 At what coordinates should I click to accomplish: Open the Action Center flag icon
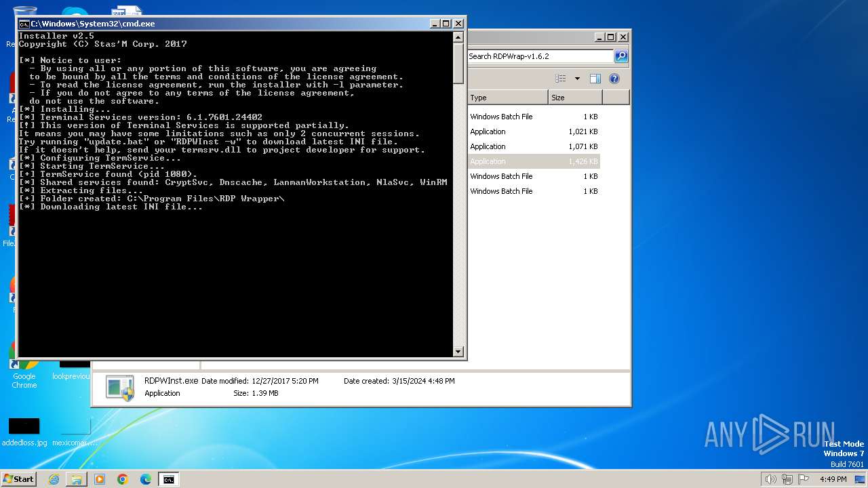click(804, 479)
